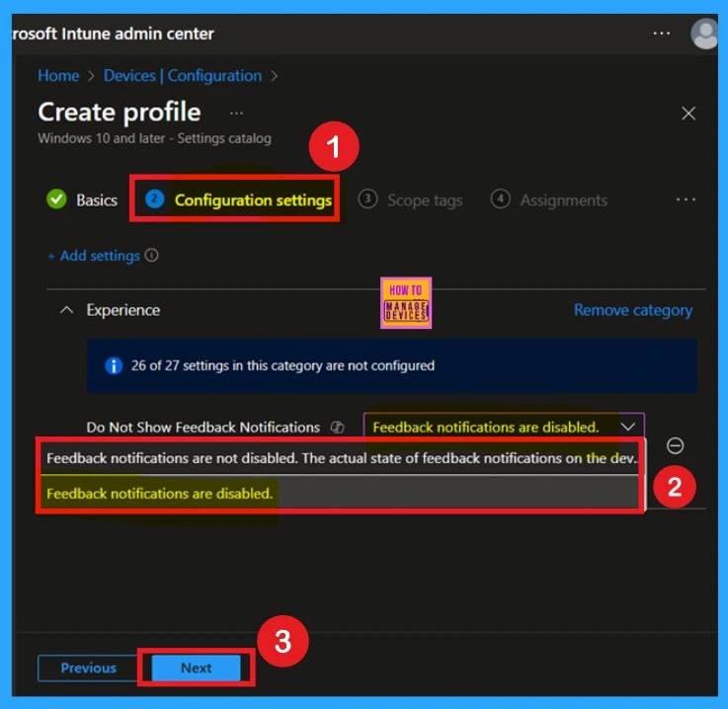Click the Do Not Show Feedback info icon
The width and height of the screenshot is (728, 709).
click(x=338, y=427)
